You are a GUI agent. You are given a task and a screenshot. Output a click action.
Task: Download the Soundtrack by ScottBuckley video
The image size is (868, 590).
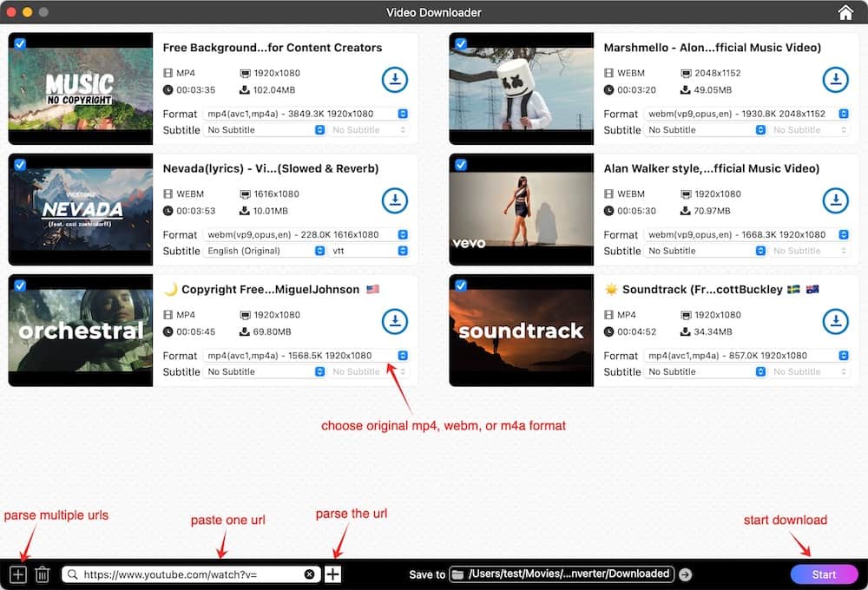[836, 321]
